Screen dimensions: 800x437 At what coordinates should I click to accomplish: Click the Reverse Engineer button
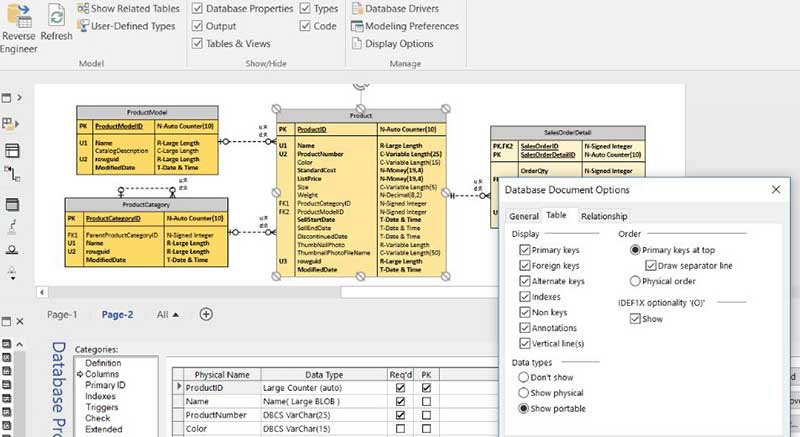coord(19,28)
